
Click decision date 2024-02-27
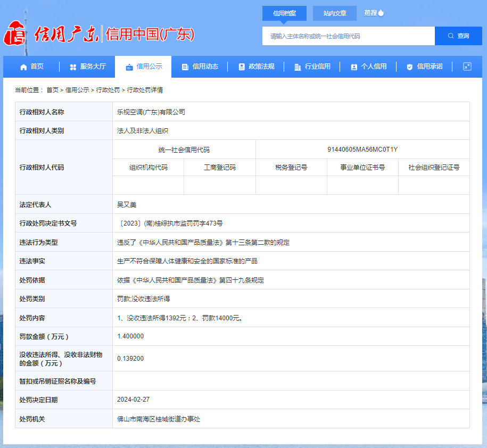(133, 400)
